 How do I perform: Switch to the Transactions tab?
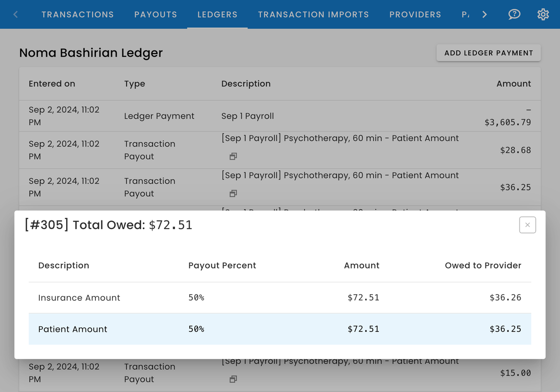pos(78,15)
